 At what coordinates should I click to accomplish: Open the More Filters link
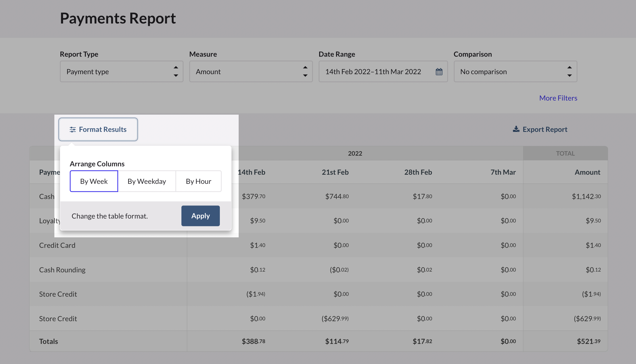coord(558,98)
